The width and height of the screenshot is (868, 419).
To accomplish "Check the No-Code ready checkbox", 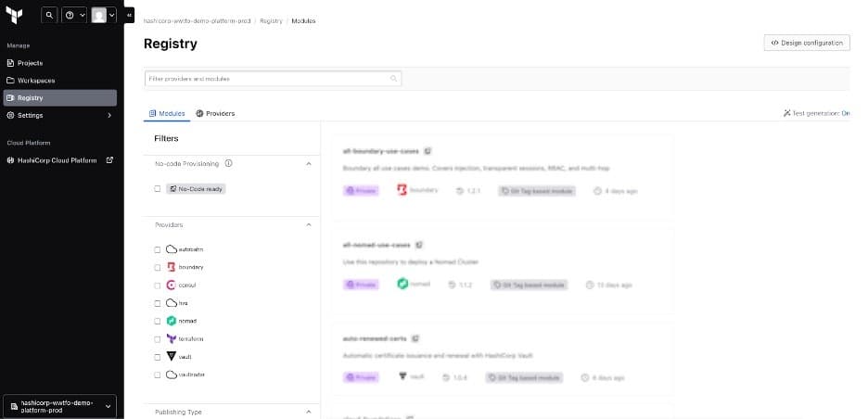I will coord(158,188).
